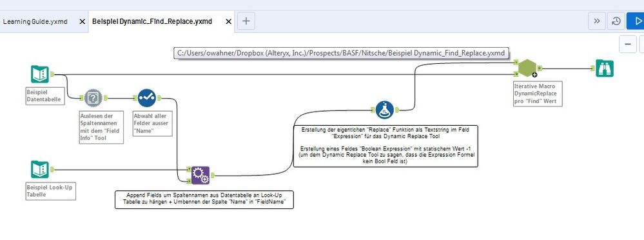Select the Erstellung der eigentlichen Replace comment
The width and height of the screenshot is (644, 240).
(x=385, y=146)
